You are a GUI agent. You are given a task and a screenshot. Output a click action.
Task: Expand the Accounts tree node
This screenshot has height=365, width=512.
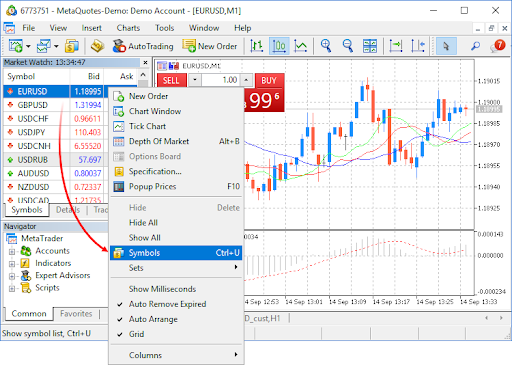pyautogui.click(x=12, y=252)
